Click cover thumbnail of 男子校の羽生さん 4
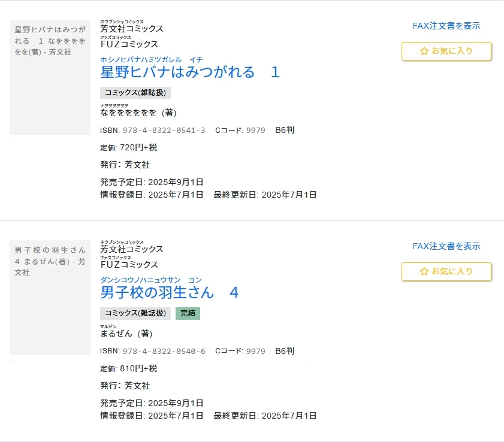 coord(50,298)
